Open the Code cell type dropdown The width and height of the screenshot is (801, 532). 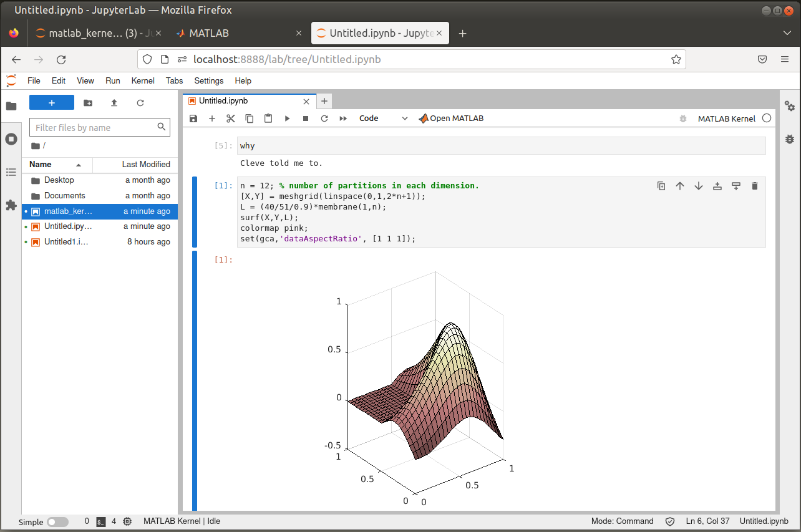383,118
